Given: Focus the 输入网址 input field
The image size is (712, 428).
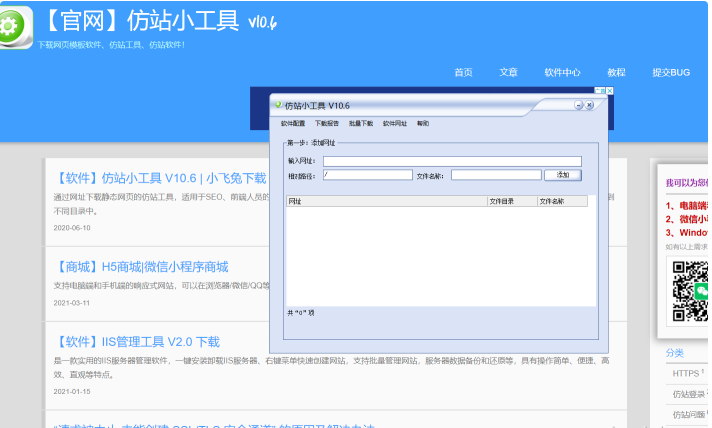Looking at the screenshot, I should click(452, 161).
